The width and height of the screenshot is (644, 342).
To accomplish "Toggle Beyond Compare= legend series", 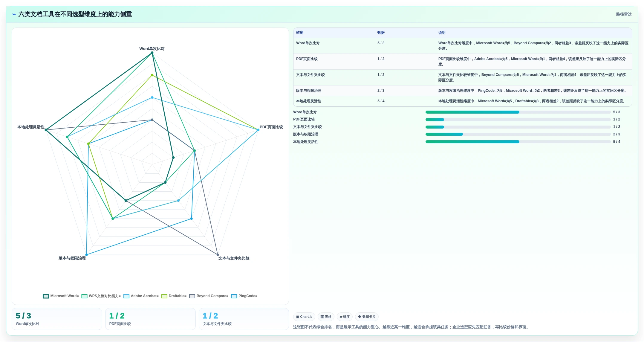I will click(x=209, y=296).
